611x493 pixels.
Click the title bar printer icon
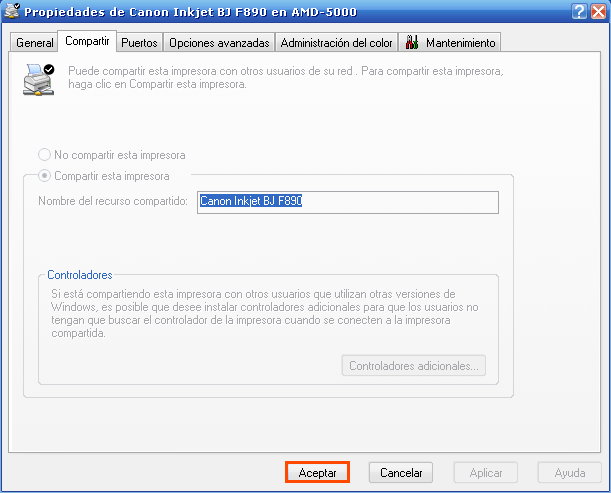click(x=12, y=11)
